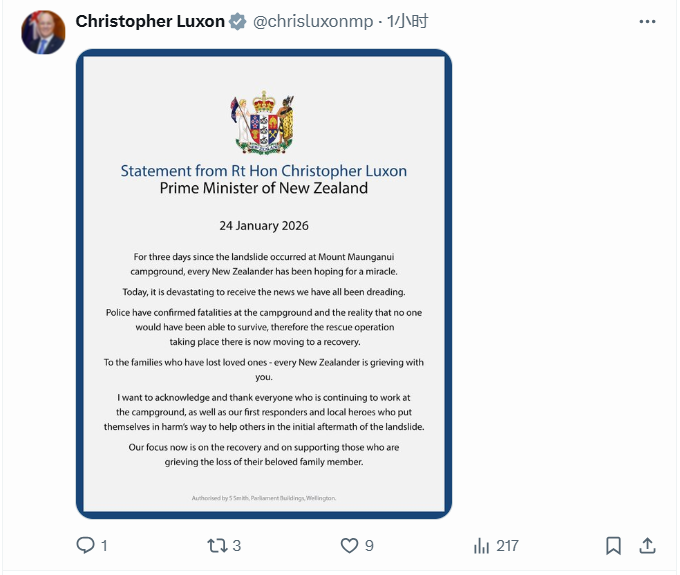
Task: Click the date 24 January 2026
Action: coord(264,224)
